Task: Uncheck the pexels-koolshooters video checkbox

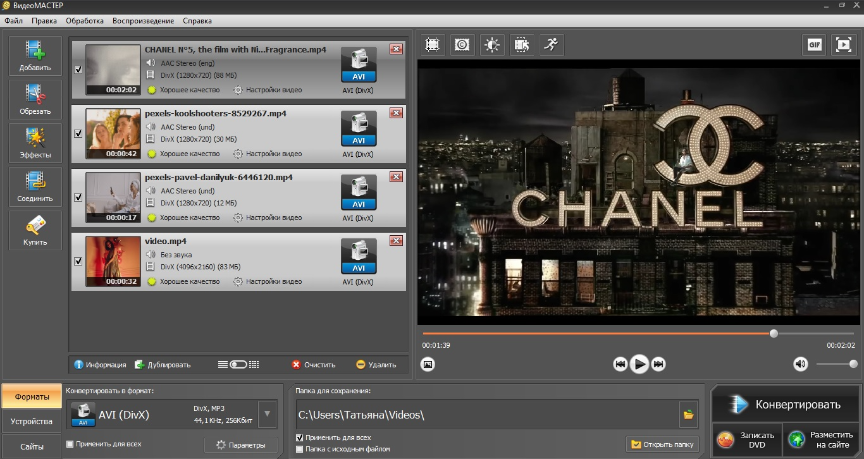Action: 78,133
